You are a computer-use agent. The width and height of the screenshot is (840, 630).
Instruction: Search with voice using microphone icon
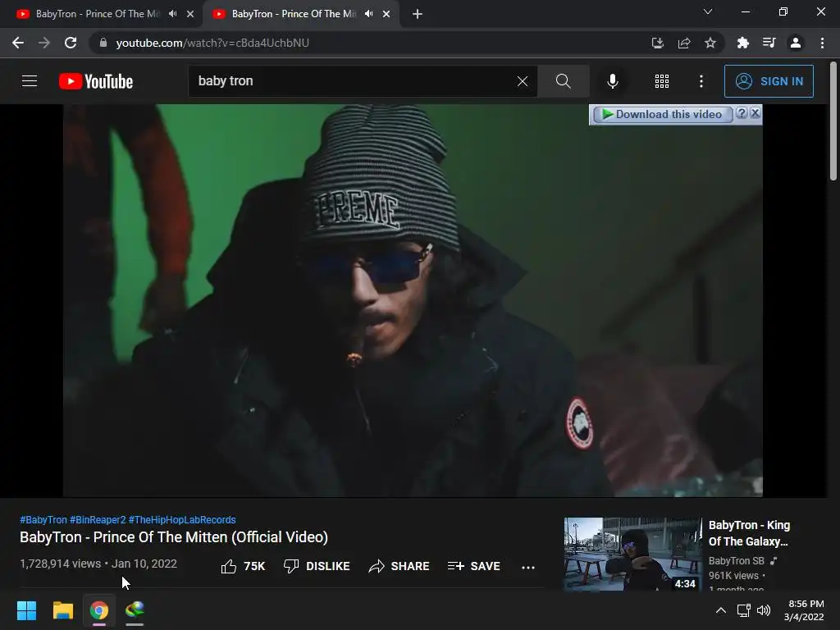click(x=612, y=81)
